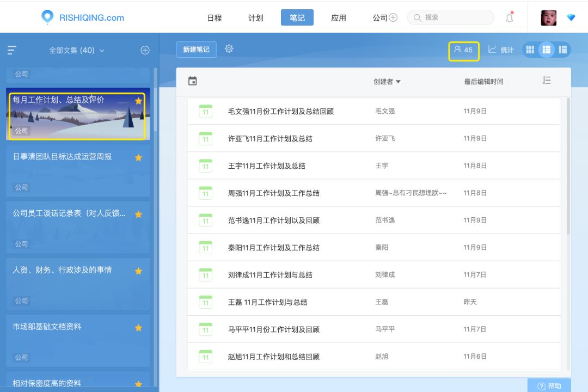Click the notification bell icon

coord(509,17)
